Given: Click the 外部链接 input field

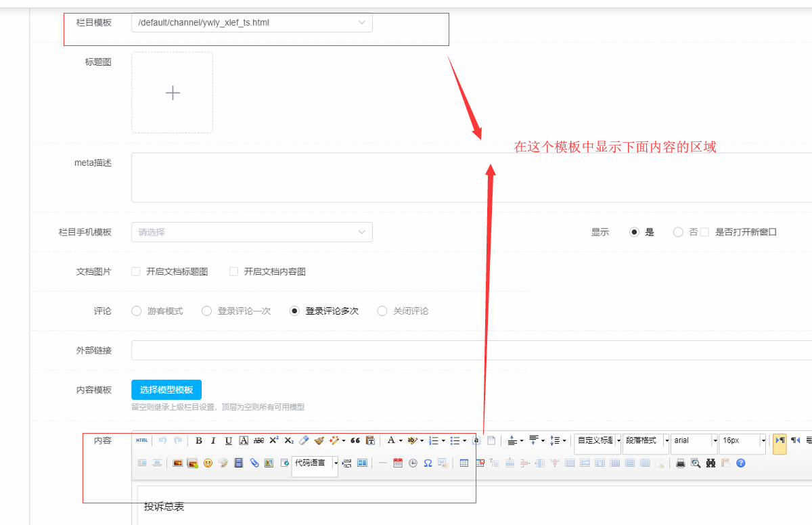Looking at the screenshot, I should (472, 350).
